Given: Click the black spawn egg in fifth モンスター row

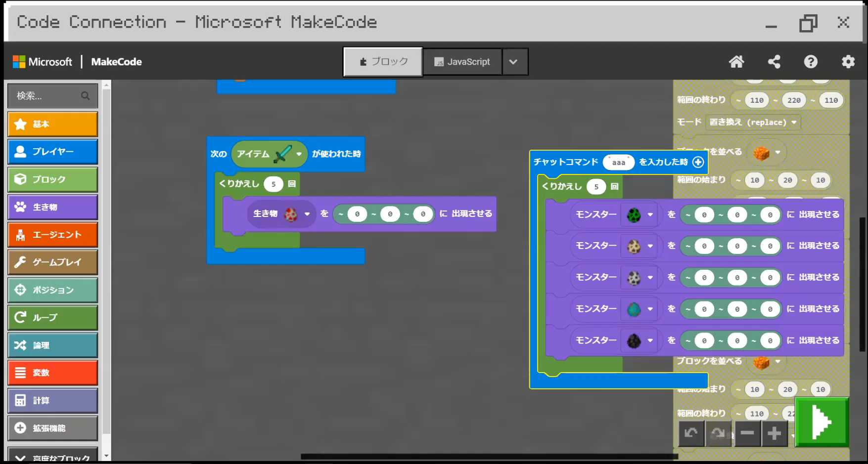Looking at the screenshot, I should pyautogui.click(x=634, y=341).
